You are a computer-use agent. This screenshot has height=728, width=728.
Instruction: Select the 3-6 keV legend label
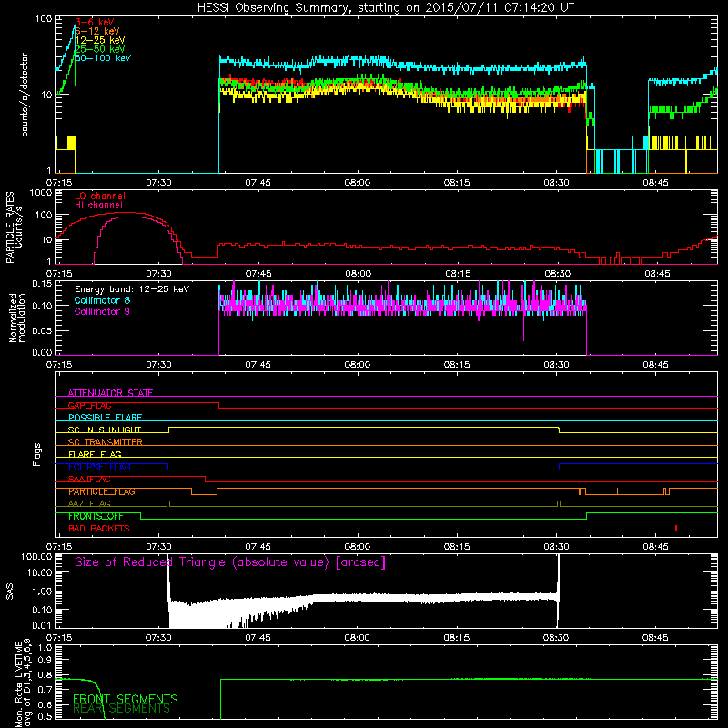pos(95,22)
